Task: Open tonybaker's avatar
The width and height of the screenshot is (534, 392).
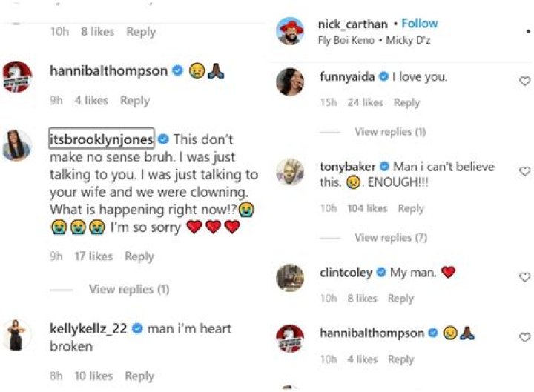Action: pyautogui.click(x=290, y=172)
